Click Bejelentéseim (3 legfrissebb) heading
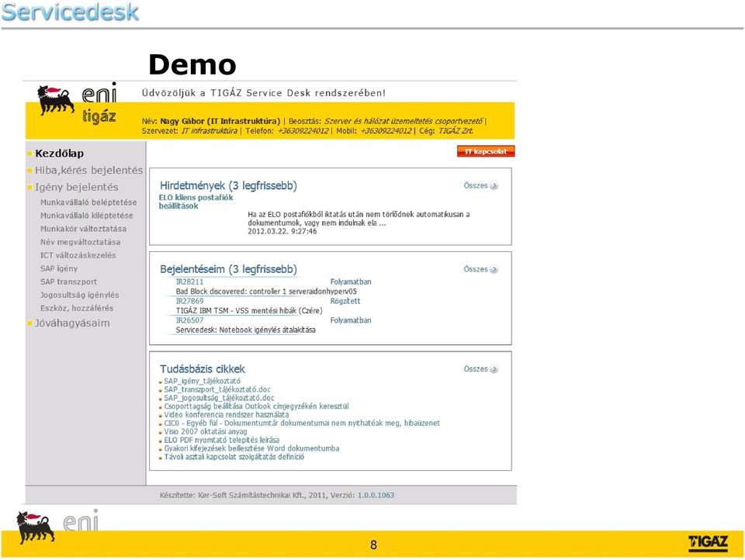Viewport: 745px width, 560px height. pyautogui.click(x=228, y=269)
